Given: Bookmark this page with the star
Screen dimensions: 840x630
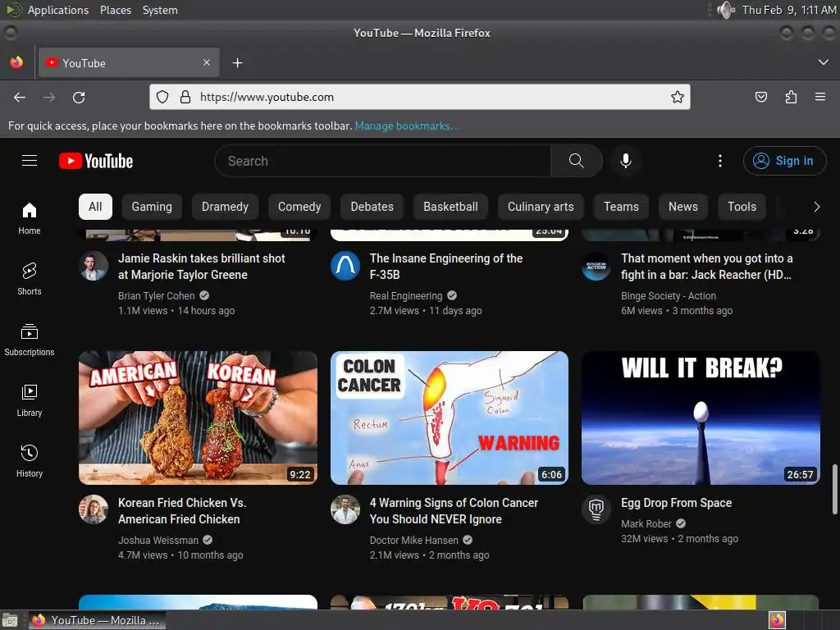Looking at the screenshot, I should click(677, 97).
